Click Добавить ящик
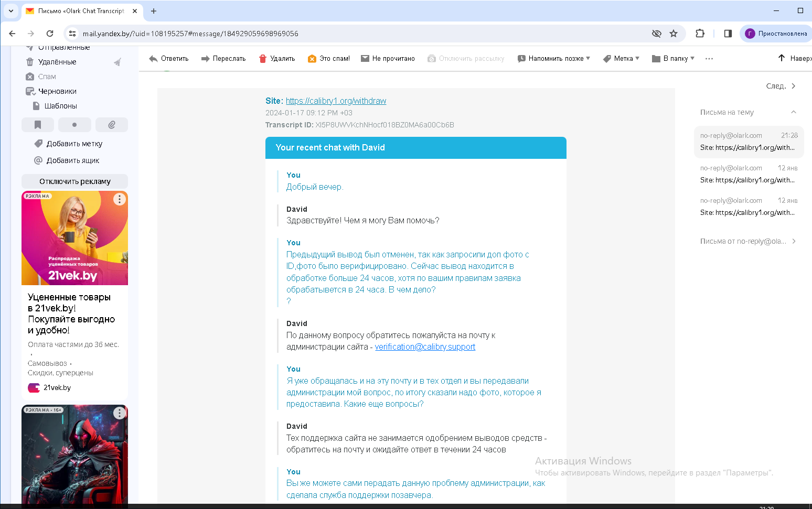The image size is (812, 509). [72, 160]
